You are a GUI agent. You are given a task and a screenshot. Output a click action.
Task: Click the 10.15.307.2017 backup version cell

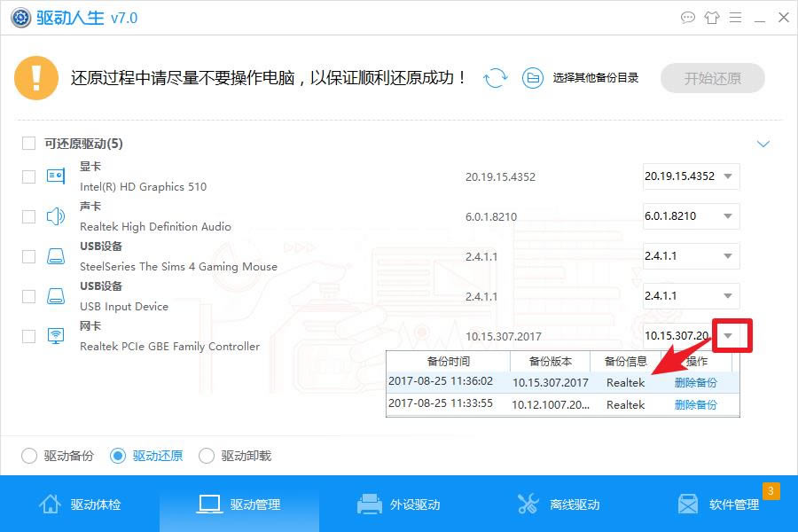pos(550,382)
